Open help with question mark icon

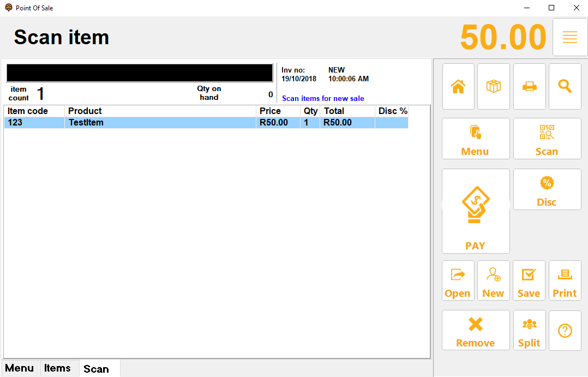(x=565, y=331)
